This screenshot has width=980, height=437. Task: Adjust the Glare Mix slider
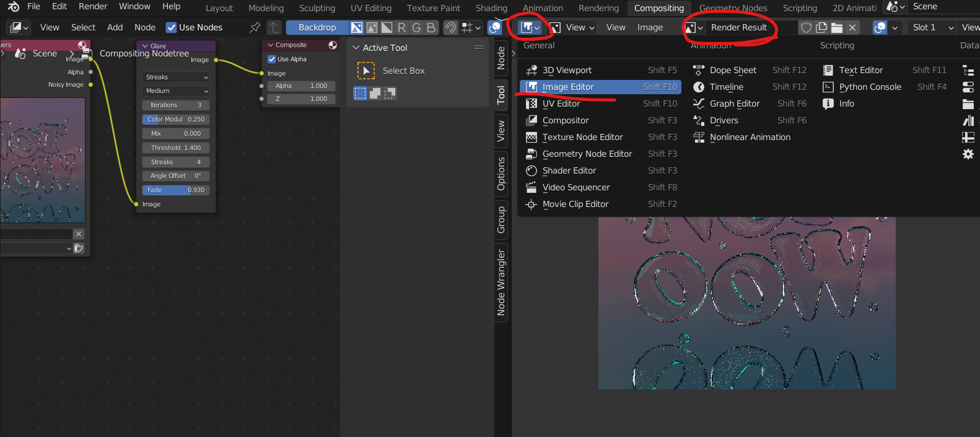point(176,133)
